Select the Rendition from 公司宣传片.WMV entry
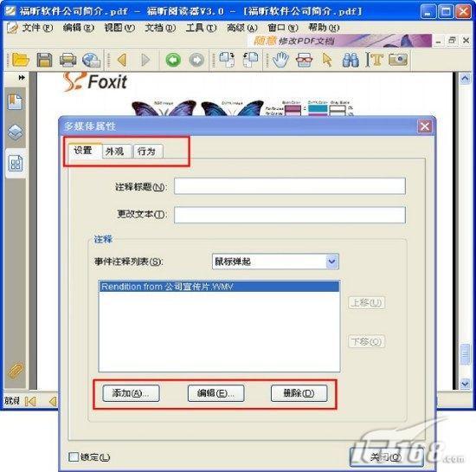The height and width of the screenshot is (472, 476). (x=219, y=287)
